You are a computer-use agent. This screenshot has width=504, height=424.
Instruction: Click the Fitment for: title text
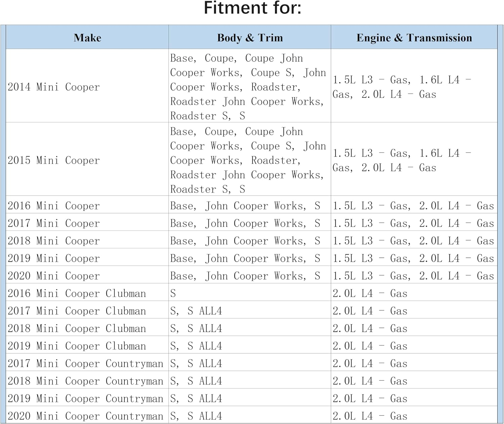coord(252,8)
